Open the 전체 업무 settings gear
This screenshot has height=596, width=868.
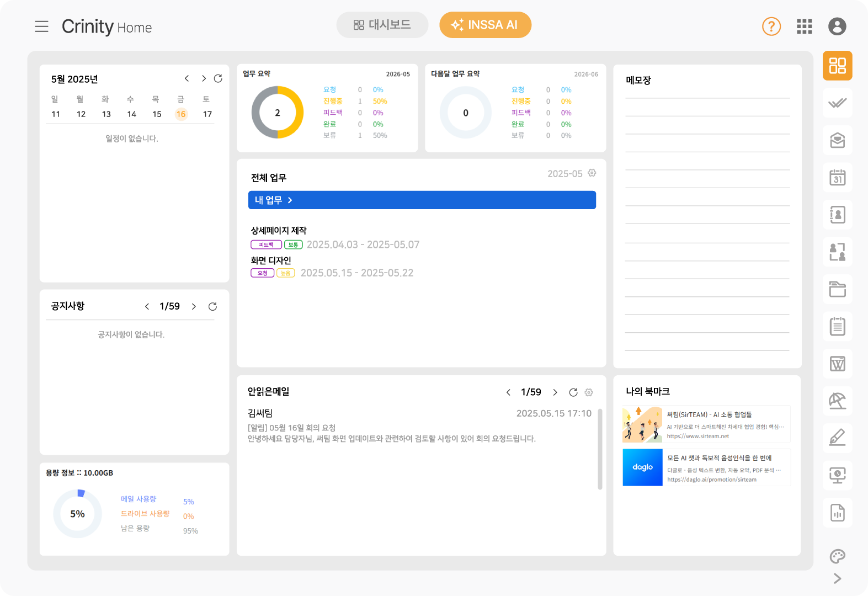coord(592,173)
